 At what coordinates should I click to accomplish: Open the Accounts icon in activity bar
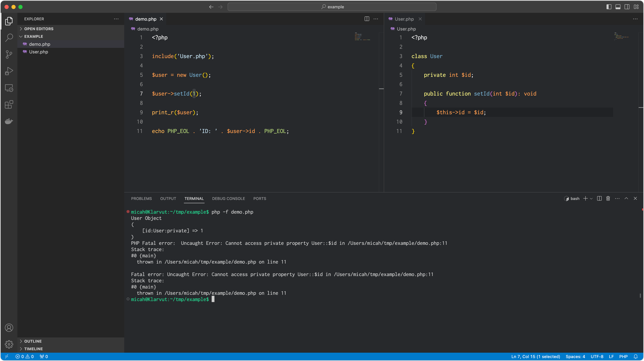[9, 328]
